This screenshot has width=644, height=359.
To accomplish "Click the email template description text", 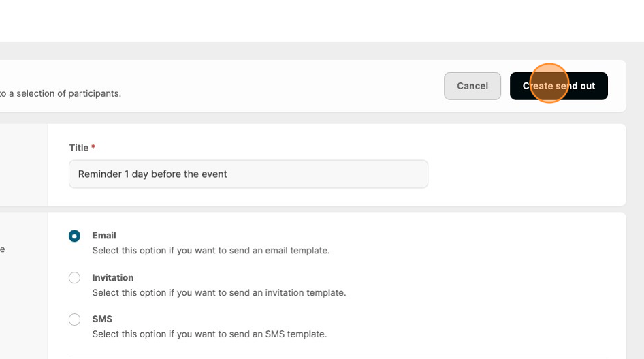I will 211,251.
